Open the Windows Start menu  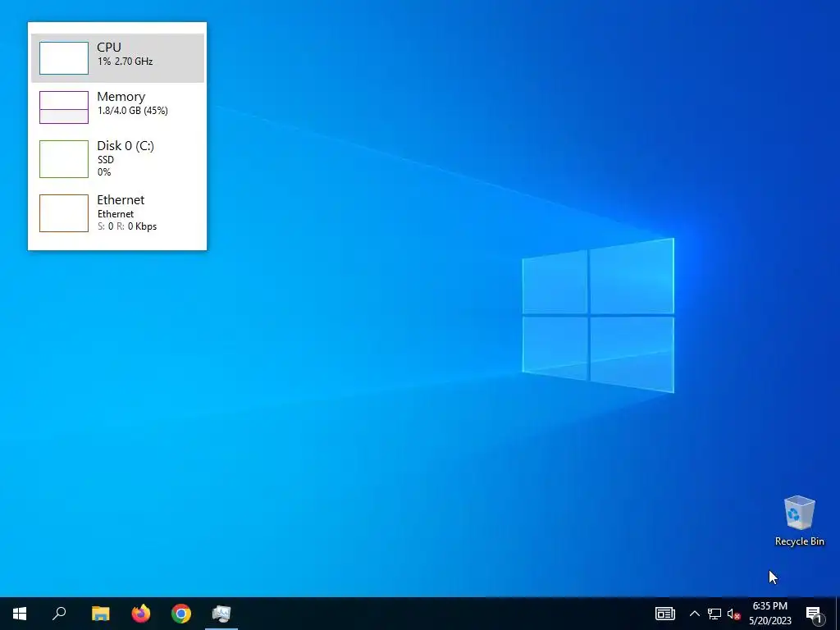(x=20, y=614)
